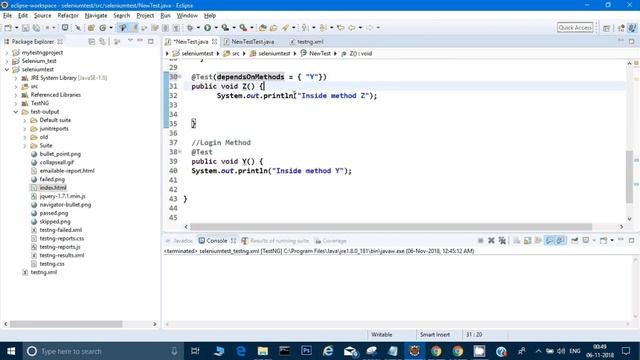Click the Run External Tools icon

click(x=243, y=28)
